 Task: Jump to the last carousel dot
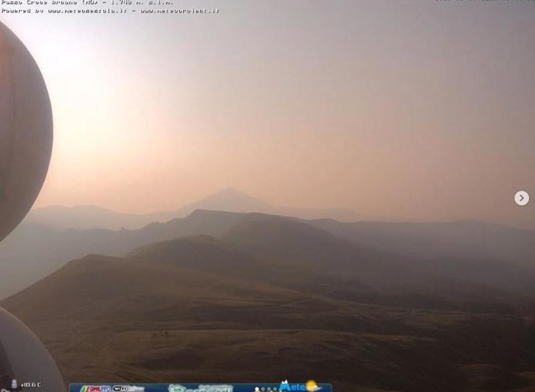pos(275,389)
